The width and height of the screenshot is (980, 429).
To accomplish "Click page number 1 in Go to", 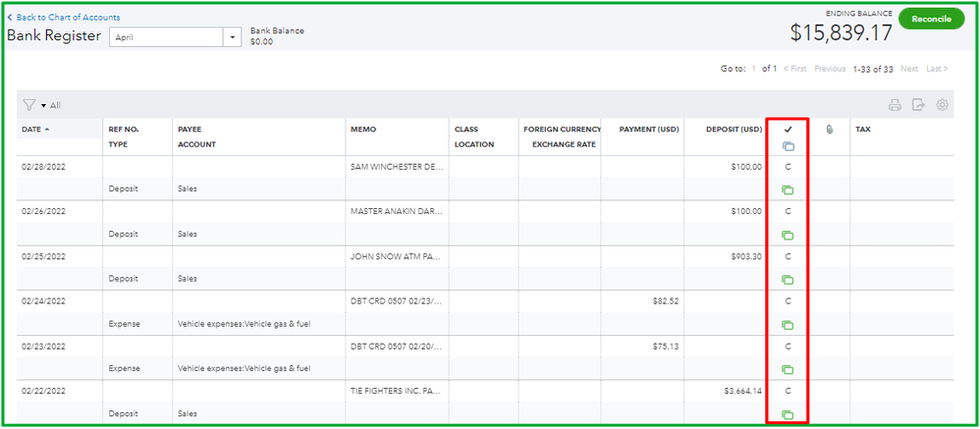I will click(x=754, y=69).
